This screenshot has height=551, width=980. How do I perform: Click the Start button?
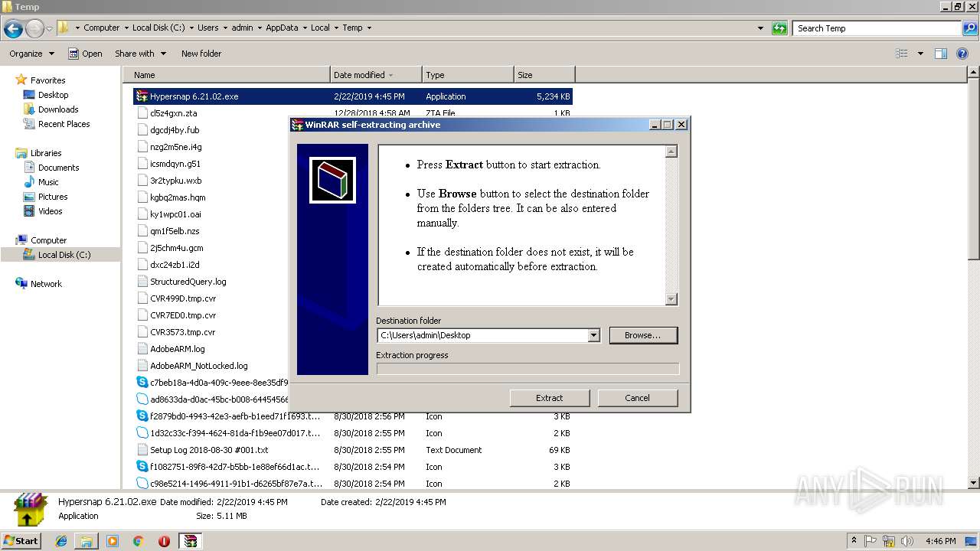[21, 540]
